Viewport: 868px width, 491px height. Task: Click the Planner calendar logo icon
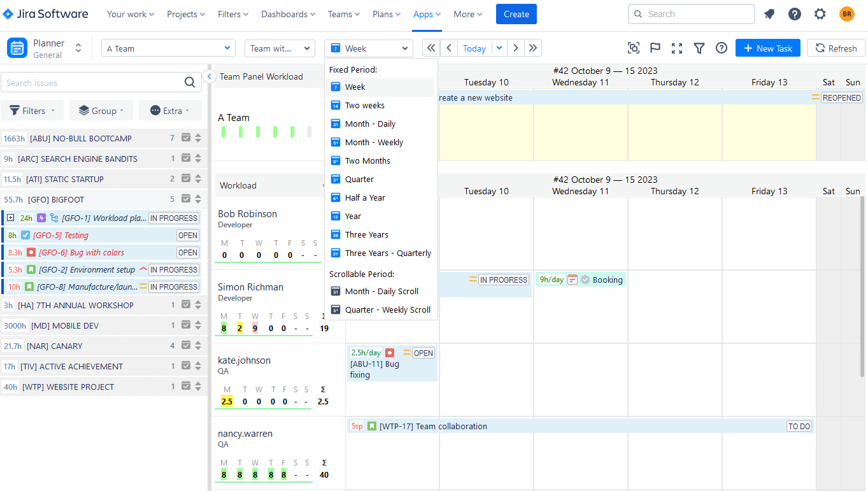coord(17,48)
